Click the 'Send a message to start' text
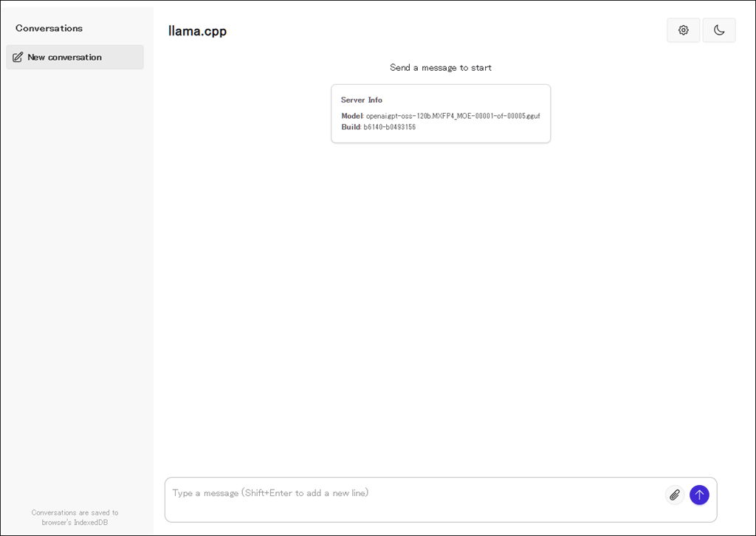This screenshot has height=536, width=756. (440, 67)
